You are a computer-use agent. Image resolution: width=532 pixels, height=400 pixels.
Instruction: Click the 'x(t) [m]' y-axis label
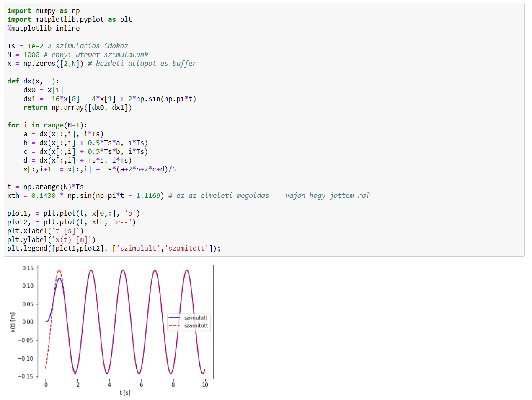pyautogui.click(x=13, y=322)
